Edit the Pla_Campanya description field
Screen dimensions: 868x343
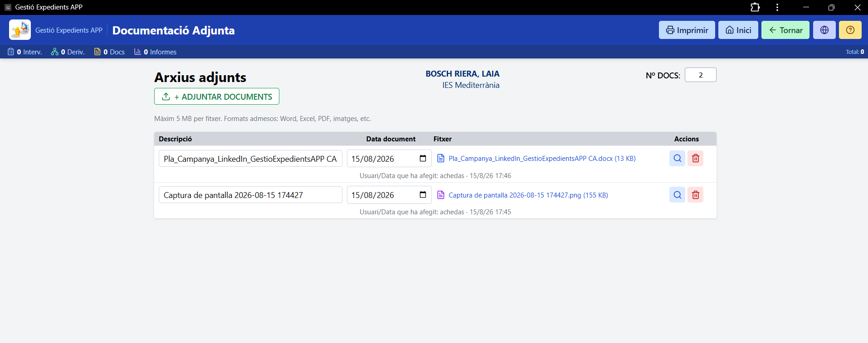tap(250, 159)
